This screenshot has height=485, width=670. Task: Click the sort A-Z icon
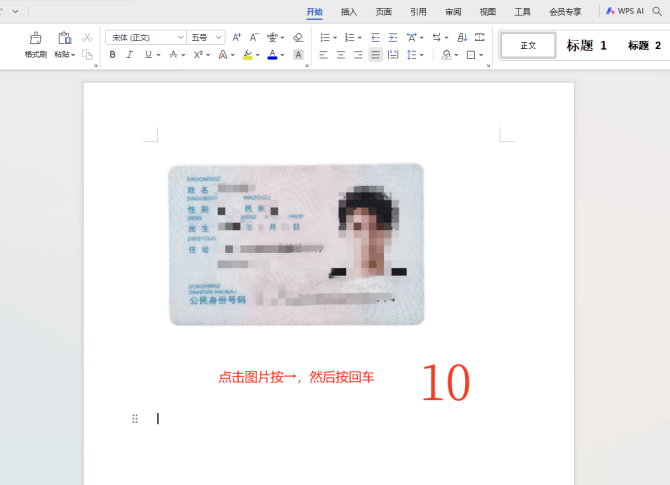462,38
